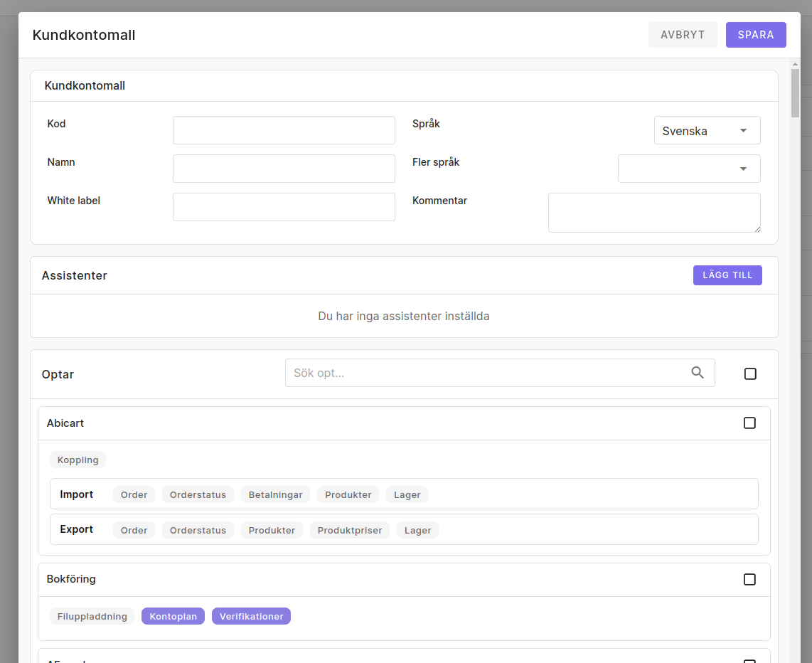This screenshot has width=812, height=663.
Task: Click the Import row label
Action: (x=76, y=494)
